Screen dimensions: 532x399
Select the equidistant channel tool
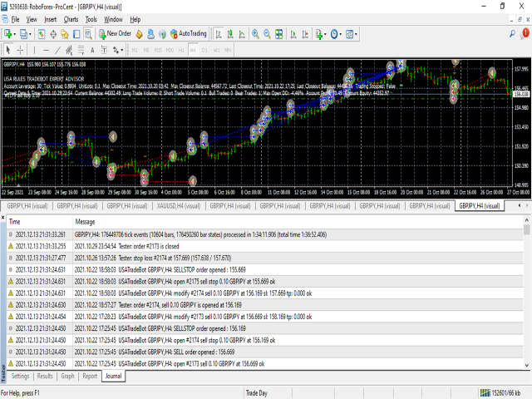pos(69,50)
